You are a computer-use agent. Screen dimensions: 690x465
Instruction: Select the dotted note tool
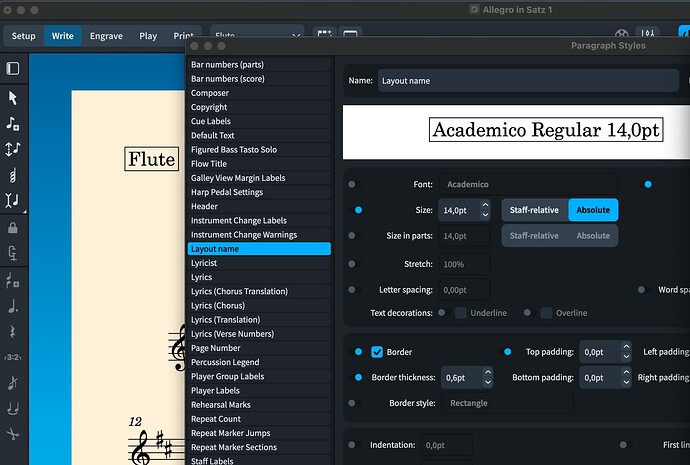pos(13,306)
